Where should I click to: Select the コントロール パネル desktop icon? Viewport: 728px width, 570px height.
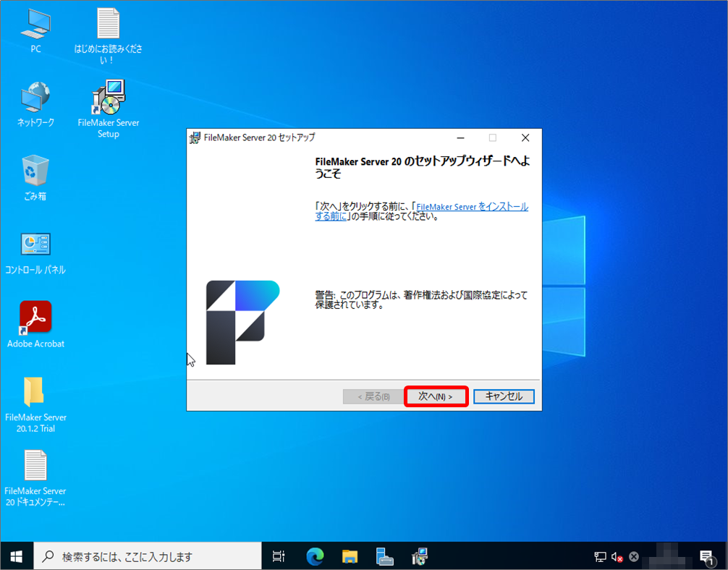[x=35, y=253]
